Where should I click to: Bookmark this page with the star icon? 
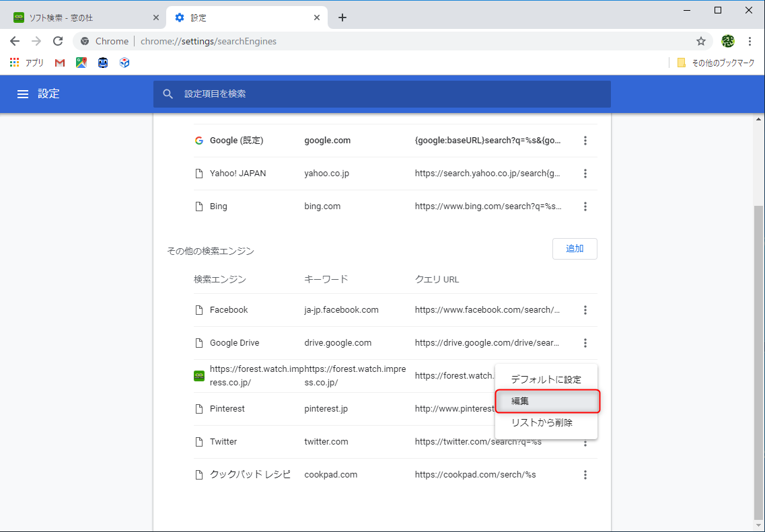[x=701, y=41]
